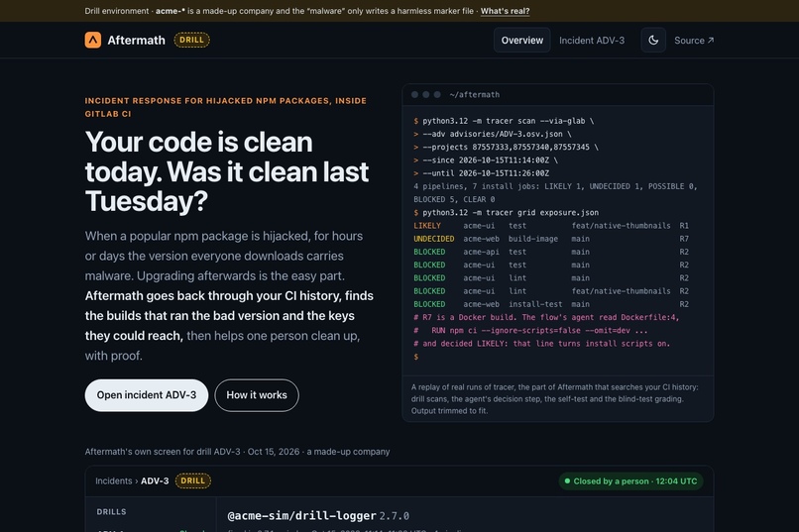Click the "# R7 is a Docker build" comment

(546, 318)
